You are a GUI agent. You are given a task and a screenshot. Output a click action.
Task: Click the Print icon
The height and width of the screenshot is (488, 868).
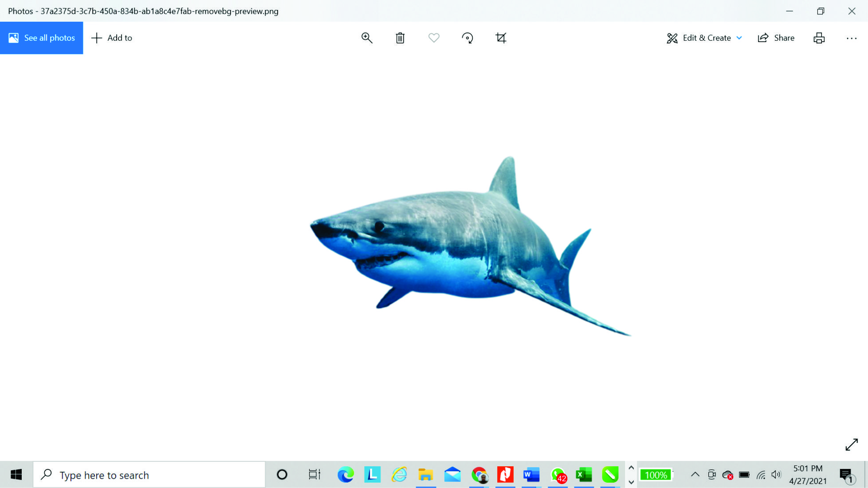[x=819, y=38]
